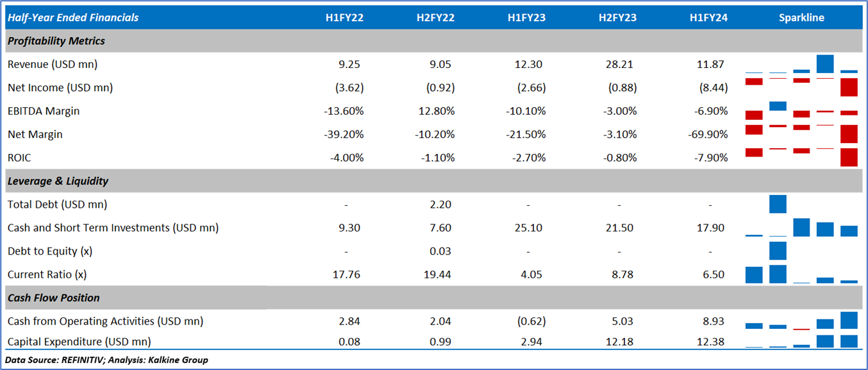868x370 pixels.
Task: Click the Sparkline column header
Action: click(801, 18)
